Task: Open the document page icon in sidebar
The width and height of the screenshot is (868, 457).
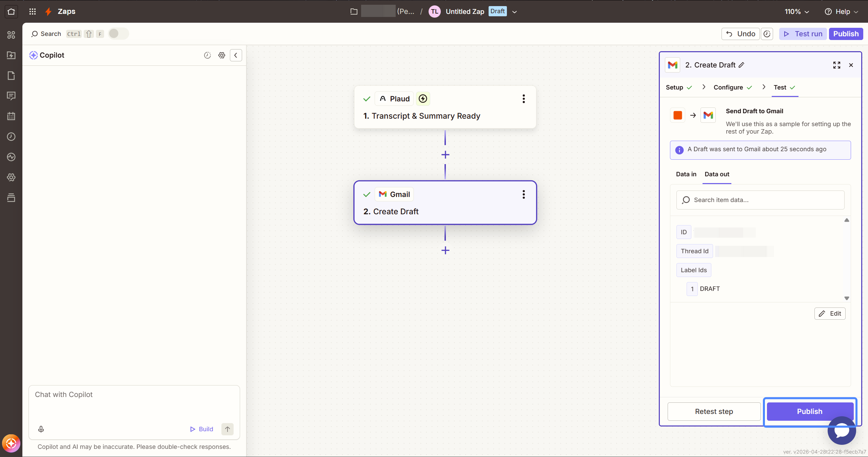Action: coord(11,75)
